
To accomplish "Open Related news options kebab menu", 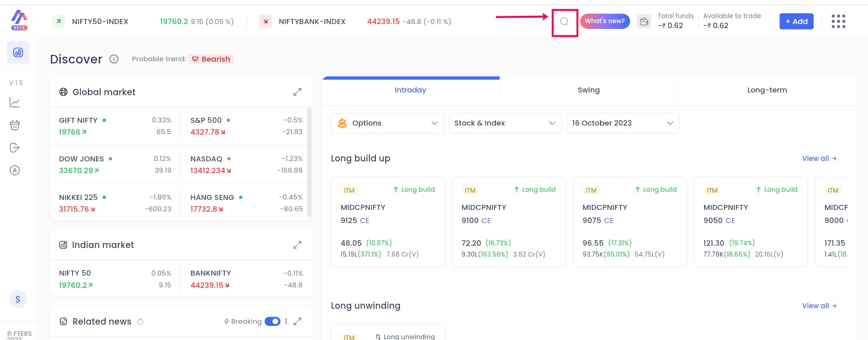I will 286,321.
